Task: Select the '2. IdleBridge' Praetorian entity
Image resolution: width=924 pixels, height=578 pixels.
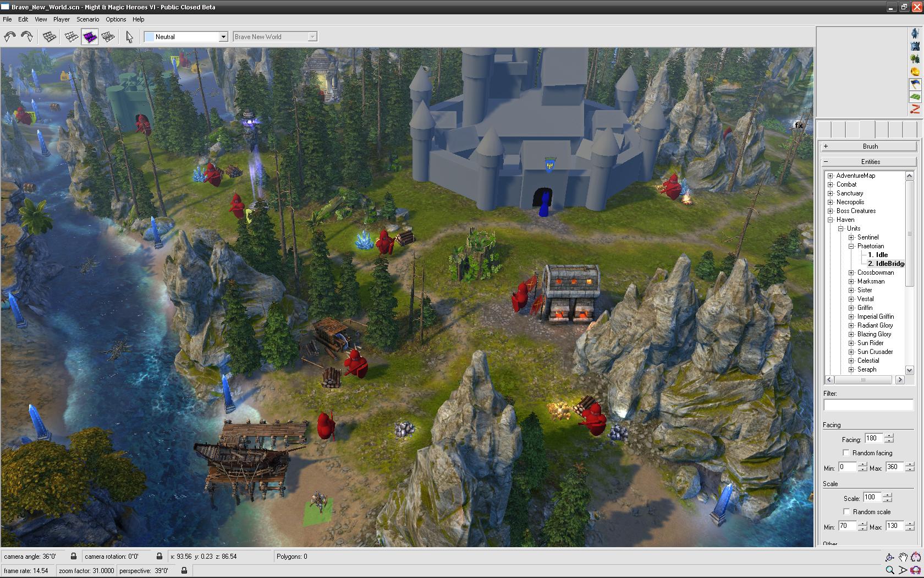Action: coord(886,264)
